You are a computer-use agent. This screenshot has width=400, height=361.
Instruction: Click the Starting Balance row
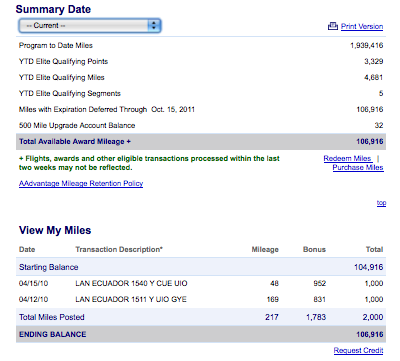201,267
